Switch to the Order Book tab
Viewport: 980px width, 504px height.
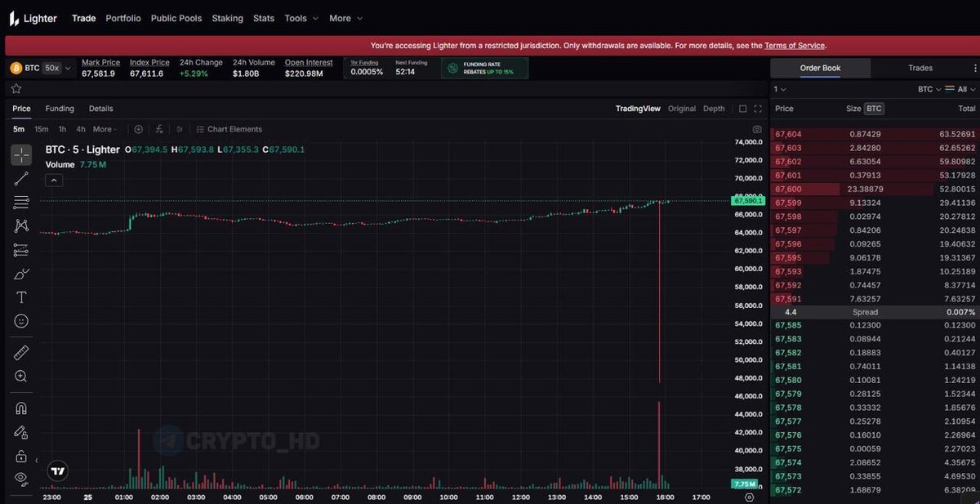(820, 68)
